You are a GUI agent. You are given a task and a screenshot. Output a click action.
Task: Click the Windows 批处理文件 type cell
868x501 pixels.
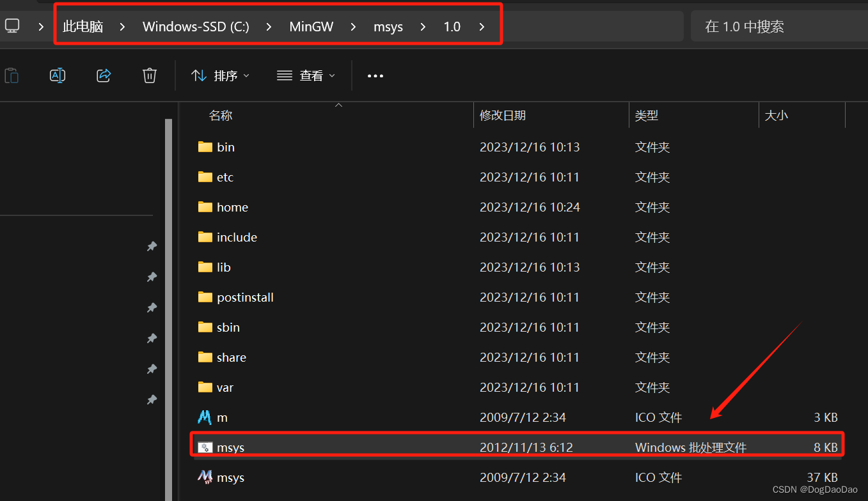coord(691,447)
